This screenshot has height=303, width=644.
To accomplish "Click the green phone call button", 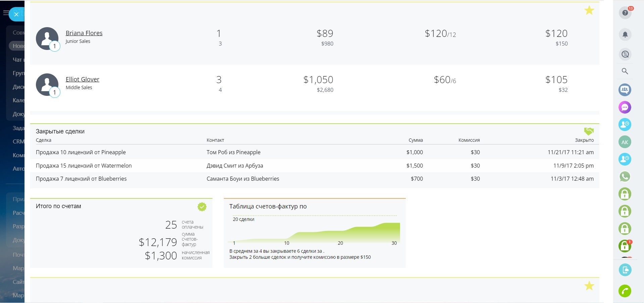I will (x=625, y=291).
